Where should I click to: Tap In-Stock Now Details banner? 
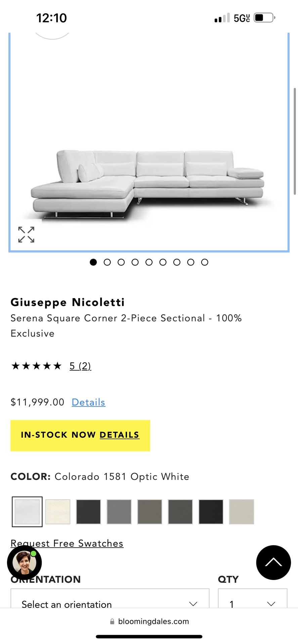click(x=80, y=435)
